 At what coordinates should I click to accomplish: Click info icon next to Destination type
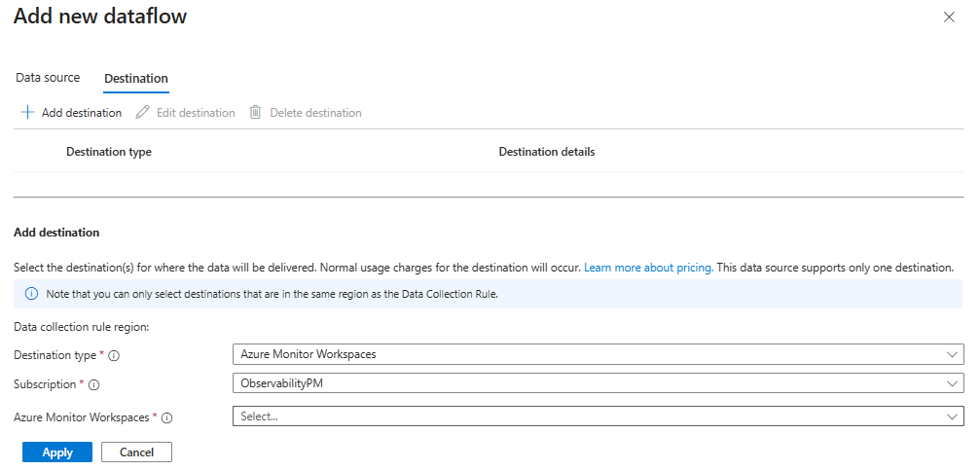point(115,355)
